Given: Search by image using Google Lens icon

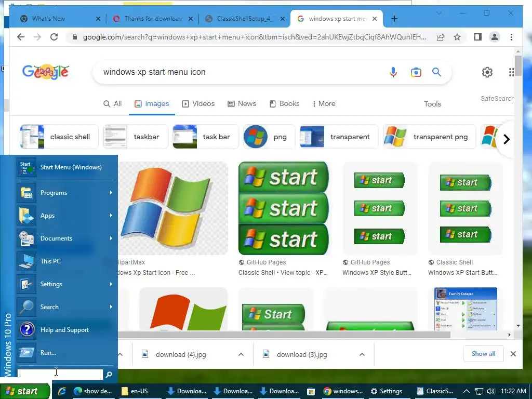Looking at the screenshot, I should (x=416, y=72).
